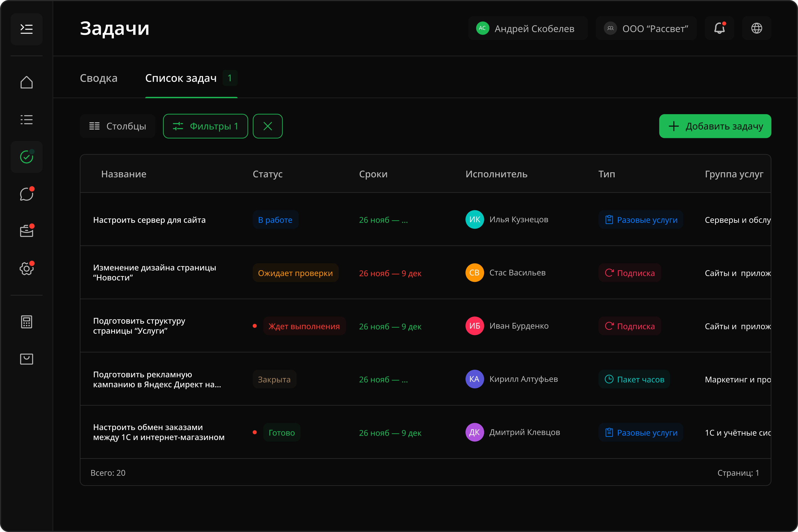Open the globe language selector
The width and height of the screenshot is (798, 532).
coord(756,28)
